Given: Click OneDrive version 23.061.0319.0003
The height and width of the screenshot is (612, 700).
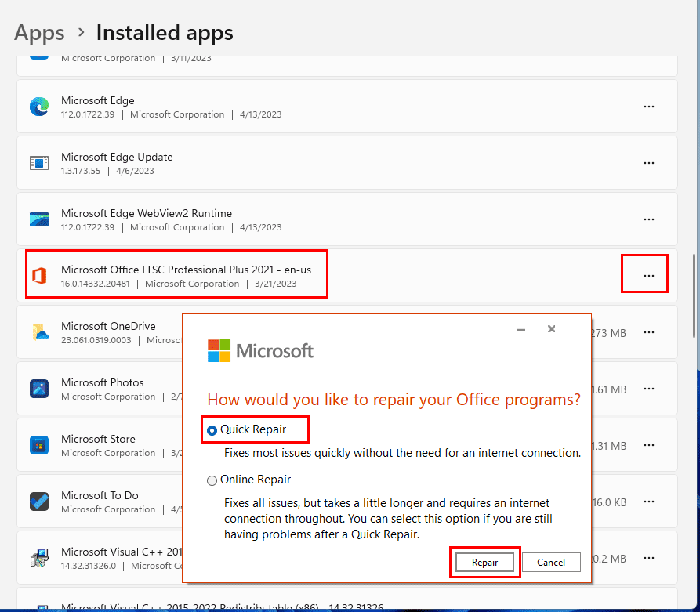Looking at the screenshot, I should (x=96, y=340).
